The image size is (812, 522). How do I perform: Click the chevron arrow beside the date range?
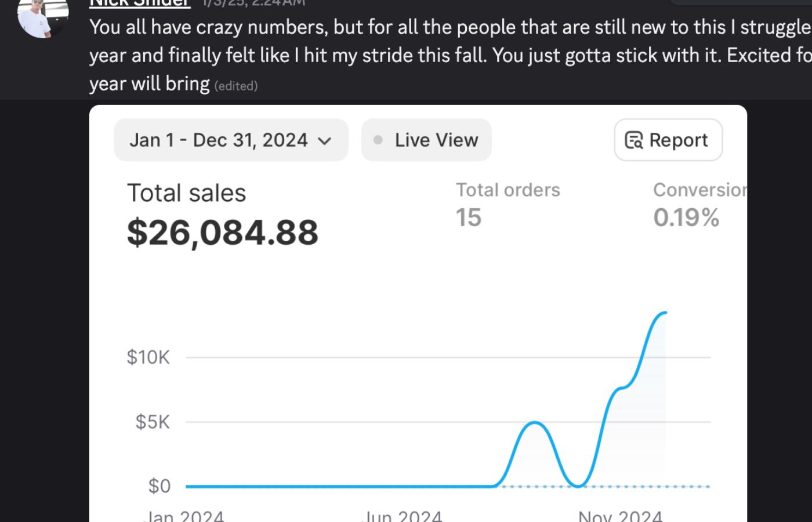(325, 141)
